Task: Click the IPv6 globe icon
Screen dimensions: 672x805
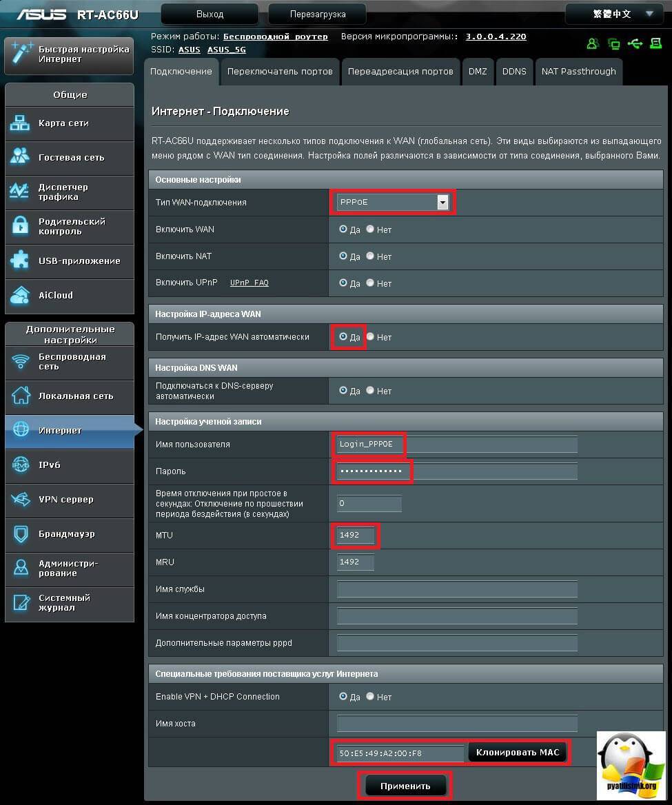Action: coord(21,465)
